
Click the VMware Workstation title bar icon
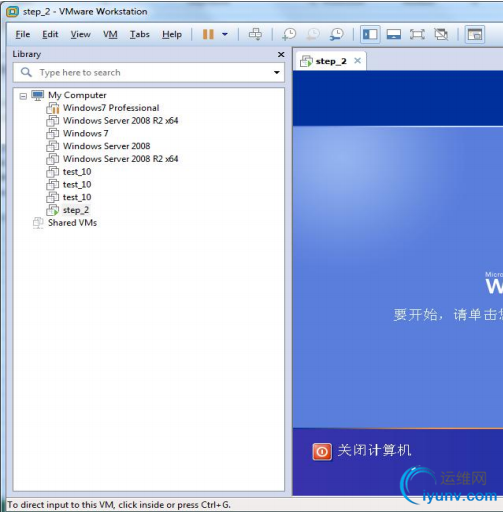[x=13, y=12]
